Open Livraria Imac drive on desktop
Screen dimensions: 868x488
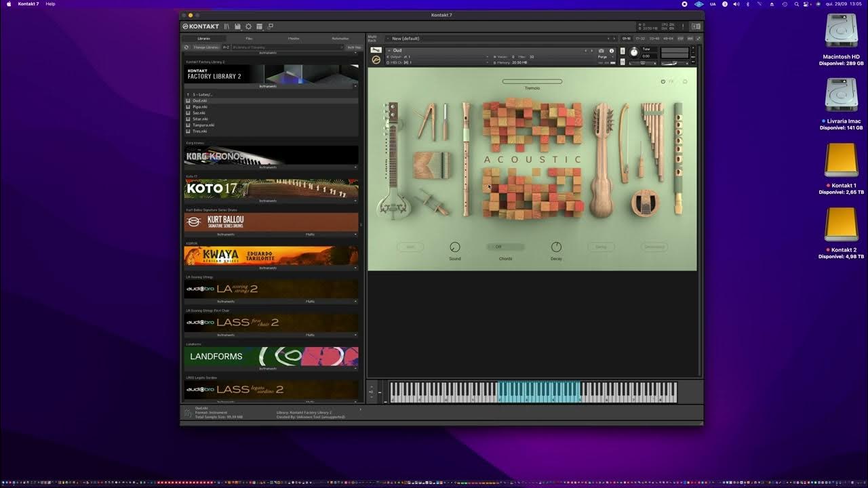coord(842,95)
